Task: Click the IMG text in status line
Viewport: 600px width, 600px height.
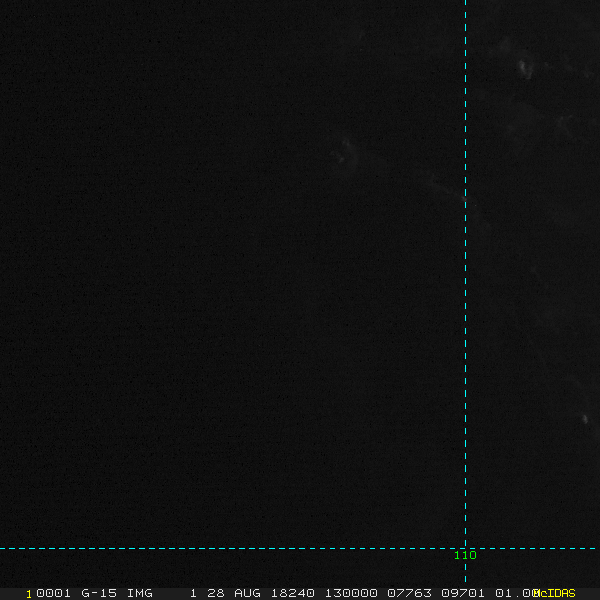Action: pyautogui.click(x=140, y=593)
